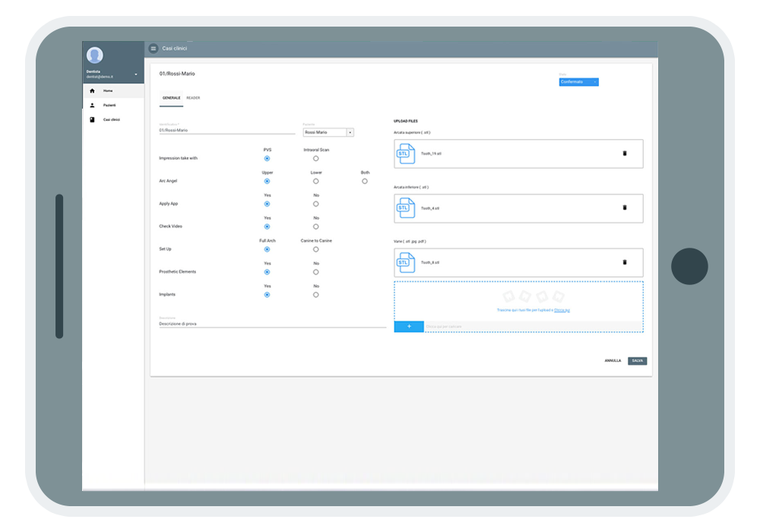Click the Tooth_8.stl file name
Image resolution: width=760 pixels, height=532 pixels.
point(430,263)
